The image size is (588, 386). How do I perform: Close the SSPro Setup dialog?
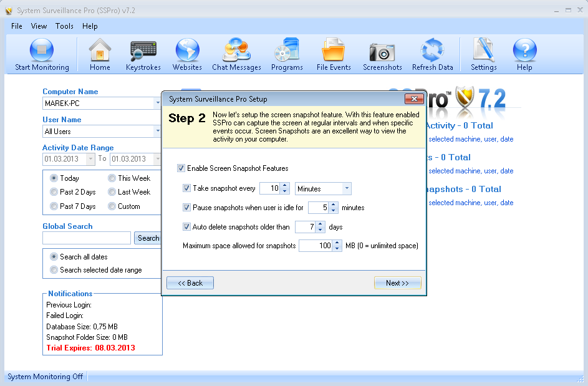click(x=414, y=99)
